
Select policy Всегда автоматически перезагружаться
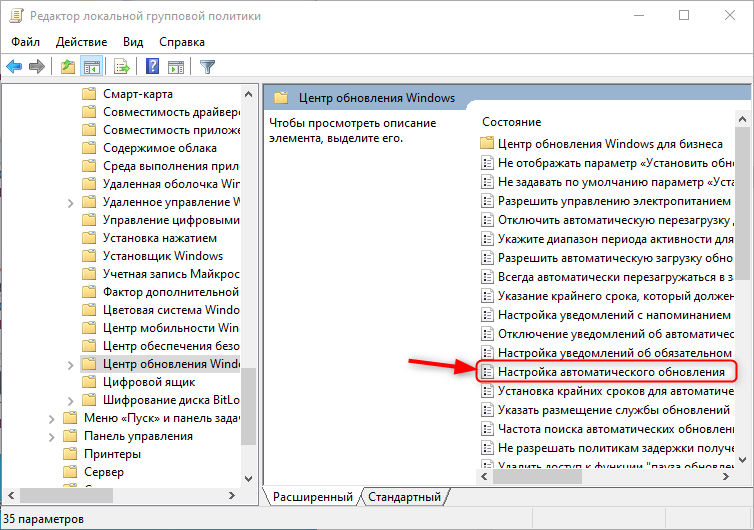[x=607, y=277]
